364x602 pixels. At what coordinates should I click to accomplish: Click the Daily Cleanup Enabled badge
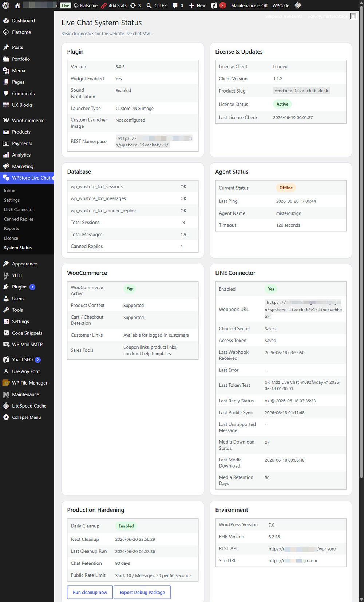[x=126, y=526]
